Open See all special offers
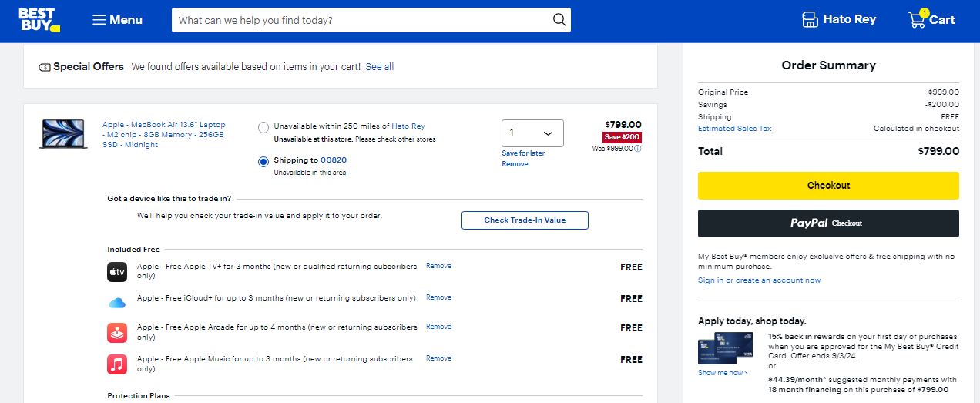Image resolution: width=980 pixels, height=403 pixels. [x=380, y=67]
